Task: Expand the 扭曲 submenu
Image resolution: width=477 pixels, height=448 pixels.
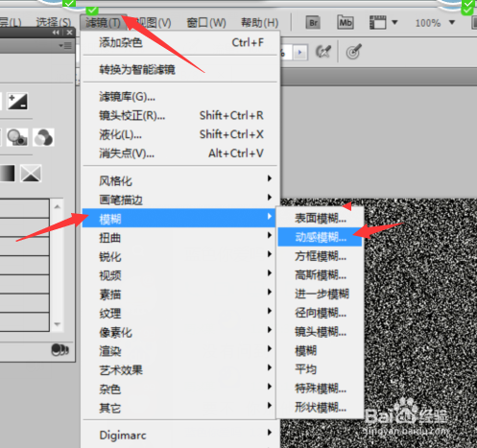Action: point(179,238)
